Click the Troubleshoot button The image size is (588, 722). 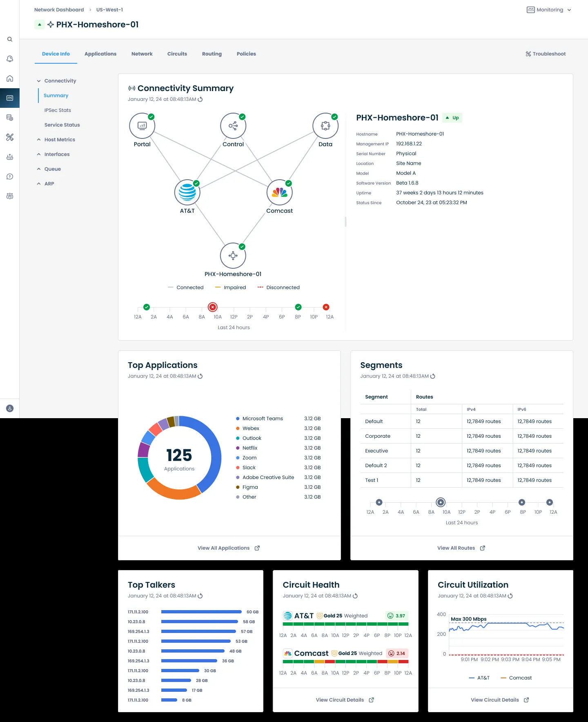546,54
